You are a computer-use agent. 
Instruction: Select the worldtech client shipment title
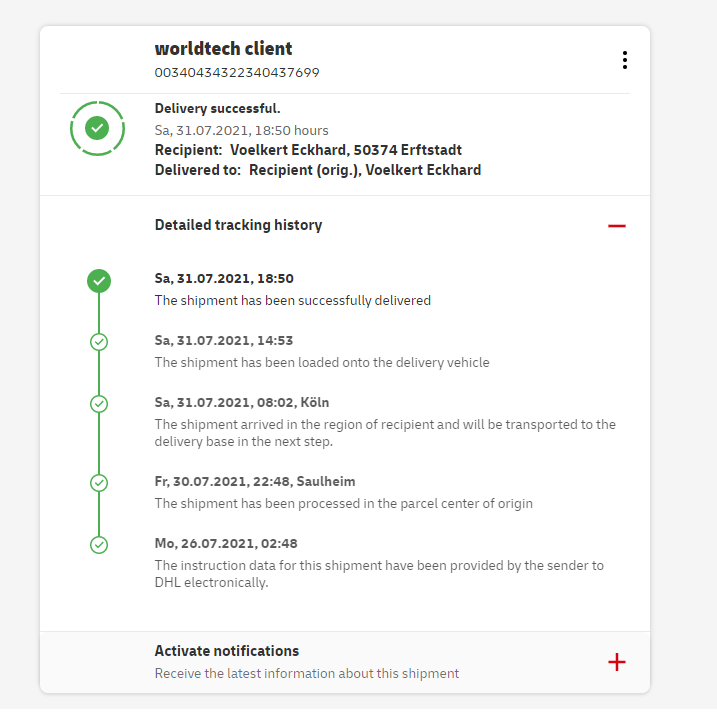(223, 49)
